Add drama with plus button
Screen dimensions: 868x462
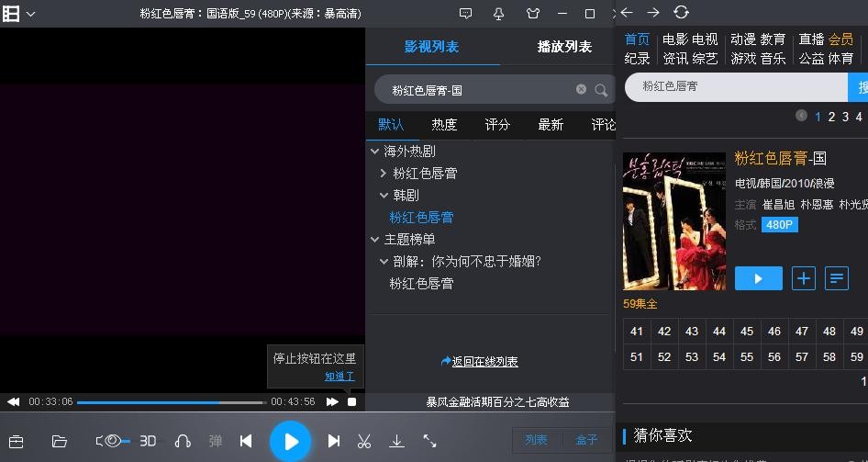pyautogui.click(x=804, y=278)
